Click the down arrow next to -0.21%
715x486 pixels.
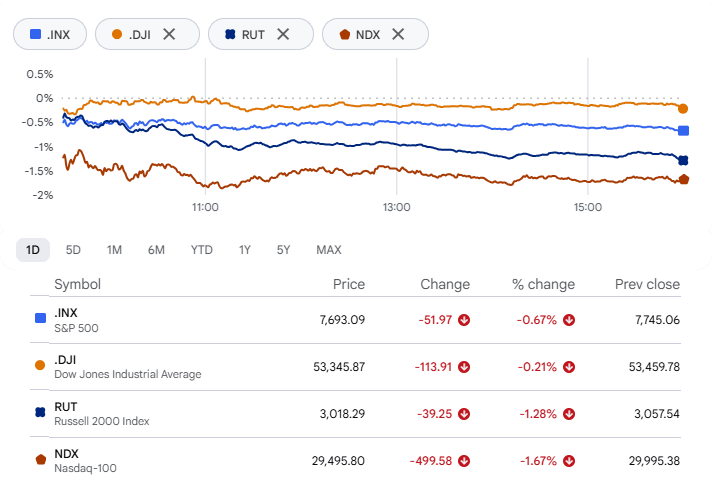coord(569,367)
